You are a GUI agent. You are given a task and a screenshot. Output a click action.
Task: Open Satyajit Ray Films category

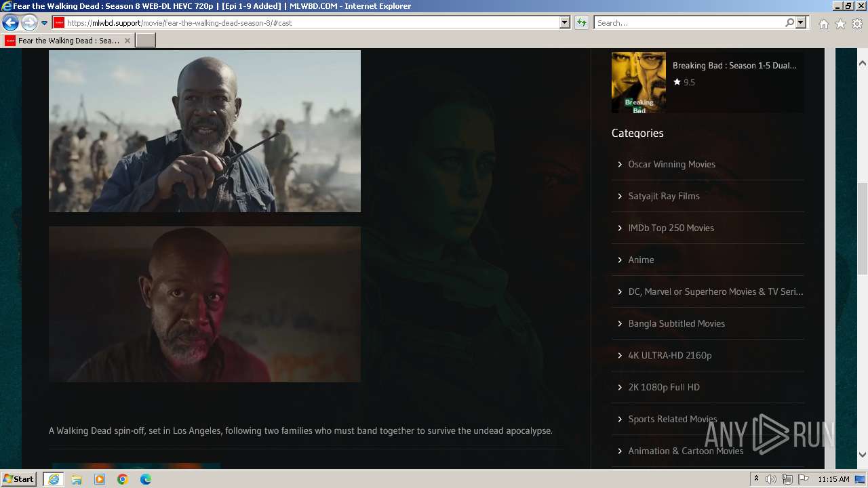click(x=664, y=196)
